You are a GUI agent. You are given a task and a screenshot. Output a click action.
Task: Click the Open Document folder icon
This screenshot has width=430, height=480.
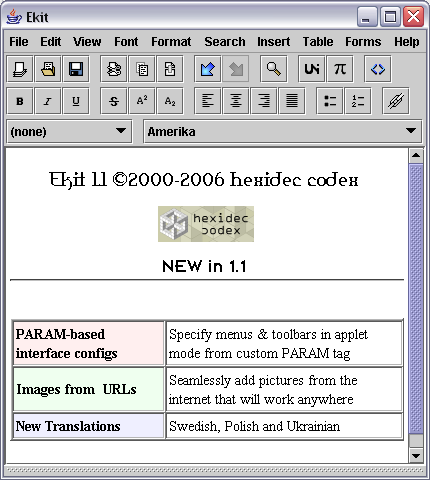48,69
